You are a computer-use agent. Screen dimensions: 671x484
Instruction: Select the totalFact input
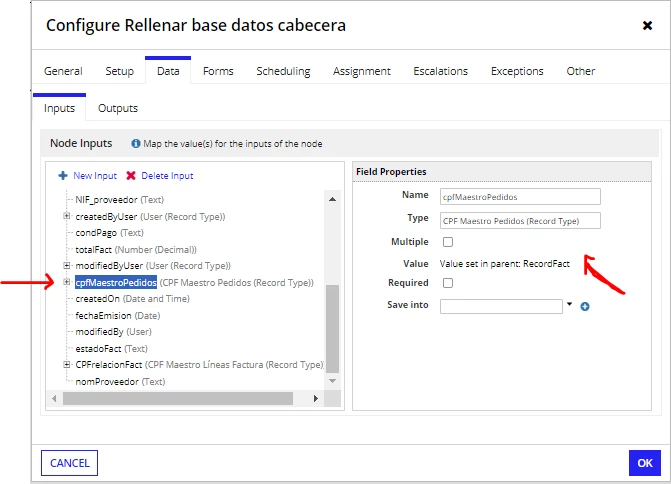tap(136, 249)
